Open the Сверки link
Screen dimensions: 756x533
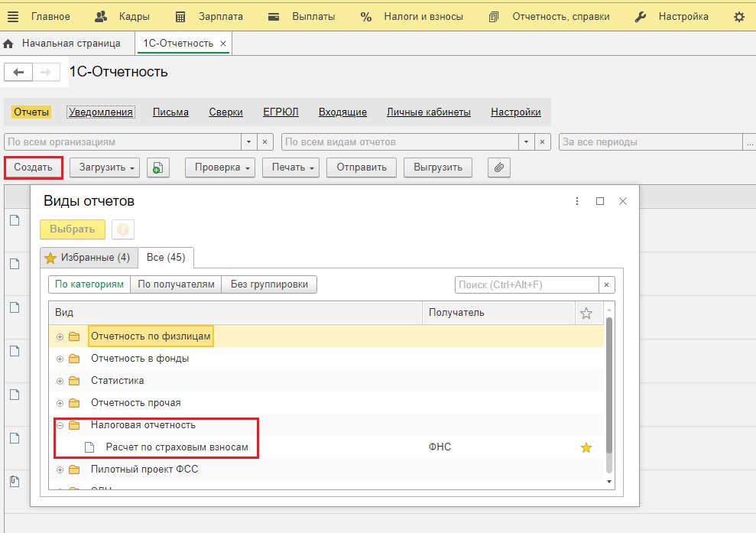(226, 112)
